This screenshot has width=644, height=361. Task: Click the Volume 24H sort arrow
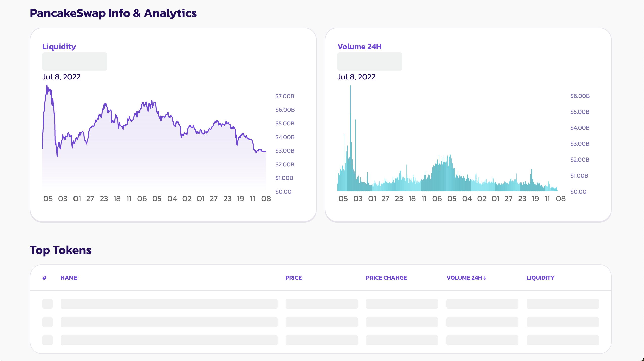pos(485,278)
